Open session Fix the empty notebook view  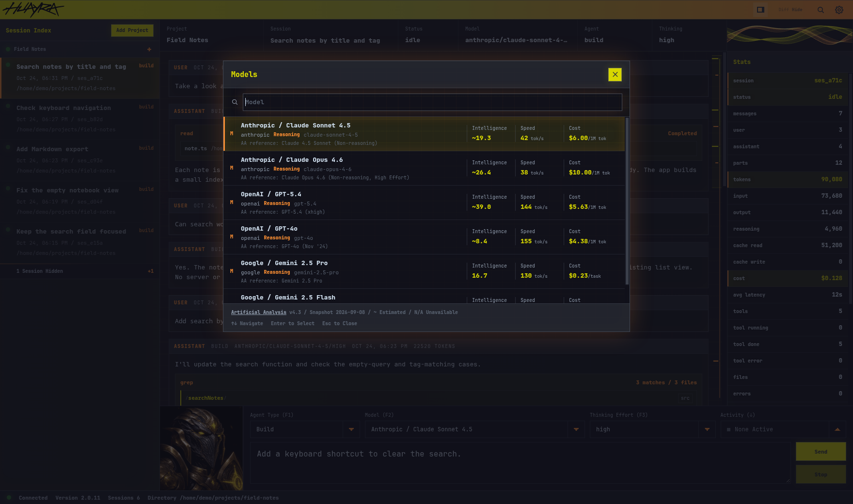coord(80,201)
